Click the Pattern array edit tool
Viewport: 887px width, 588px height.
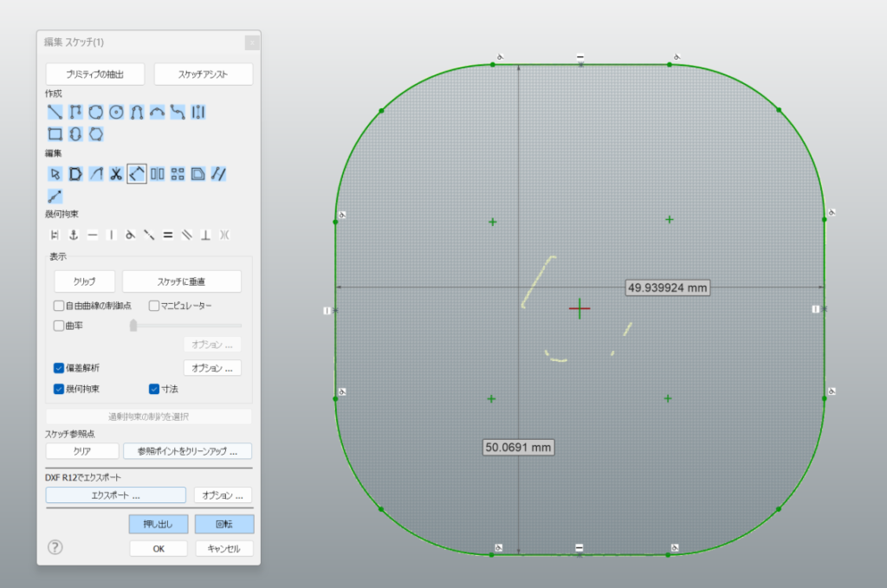click(x=178, y=173)
